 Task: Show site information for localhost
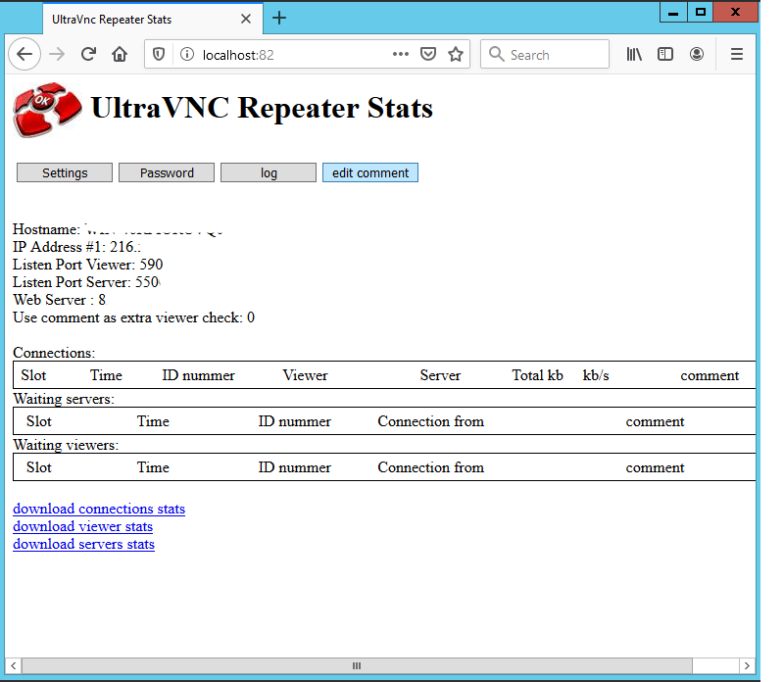[x=187, y=54]
